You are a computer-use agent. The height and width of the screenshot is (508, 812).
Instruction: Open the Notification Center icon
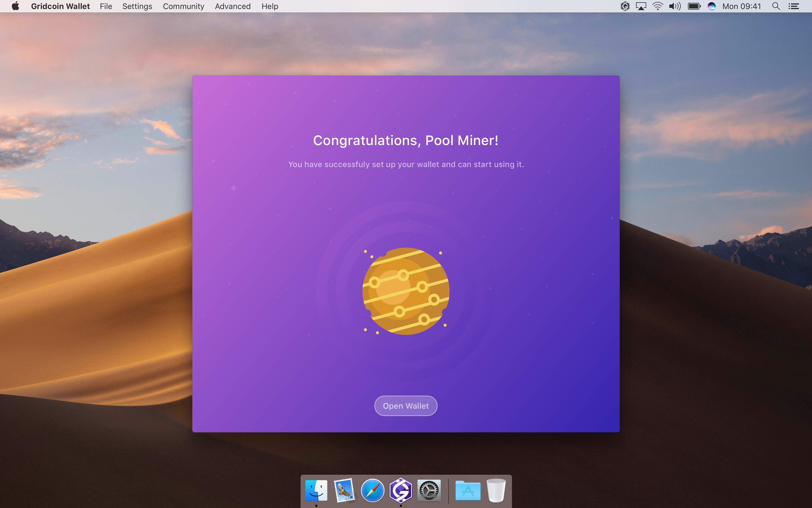pos(794,6)
